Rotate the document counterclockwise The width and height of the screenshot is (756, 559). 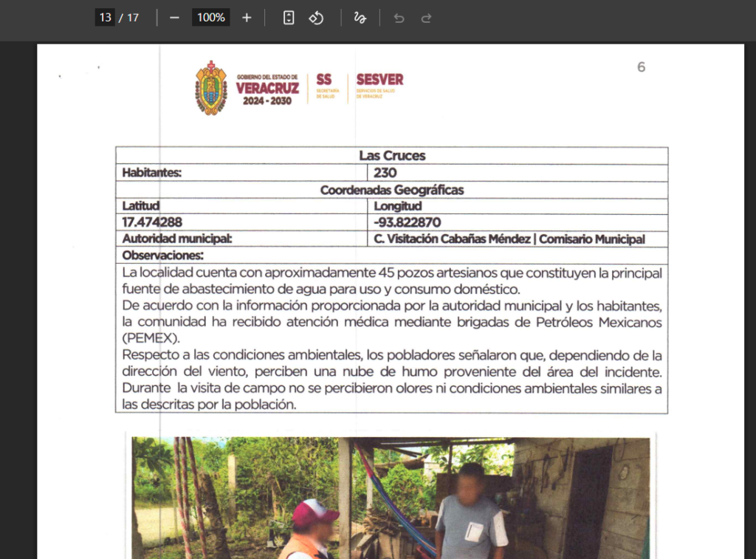coord(316,18)
